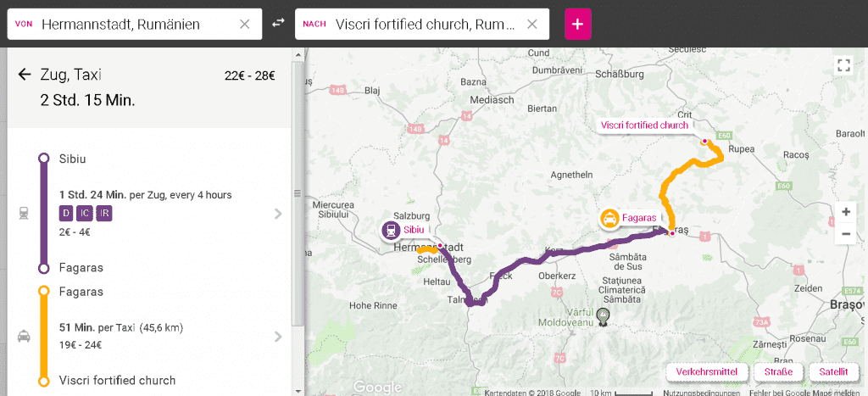Image resolution: width=868 pixels, height=396 pixels.
Task: Add another destination with the pink plus button
Action: point(578,24)
